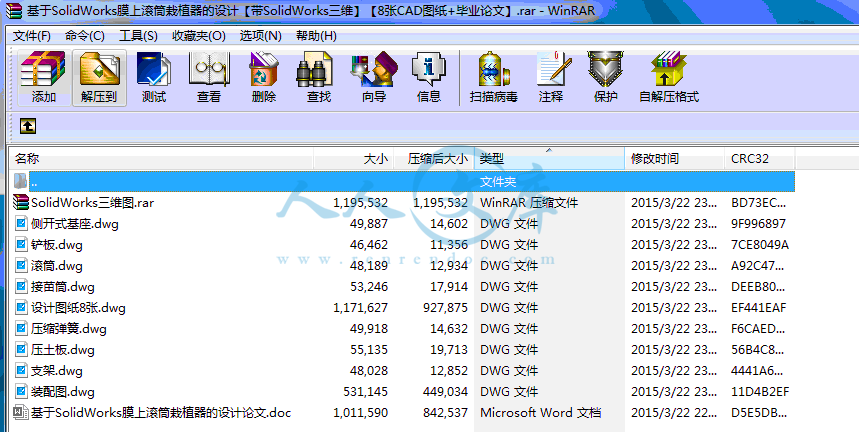Open the 选项(N) menu
This screenshot has height=432, width=859.
[x=260, y=36]
